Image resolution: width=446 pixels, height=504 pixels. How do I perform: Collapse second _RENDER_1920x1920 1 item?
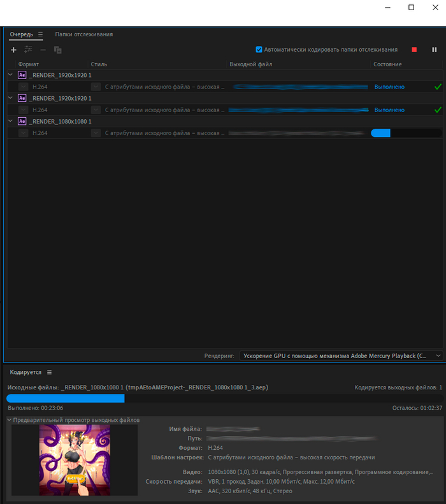coord(10,98)
